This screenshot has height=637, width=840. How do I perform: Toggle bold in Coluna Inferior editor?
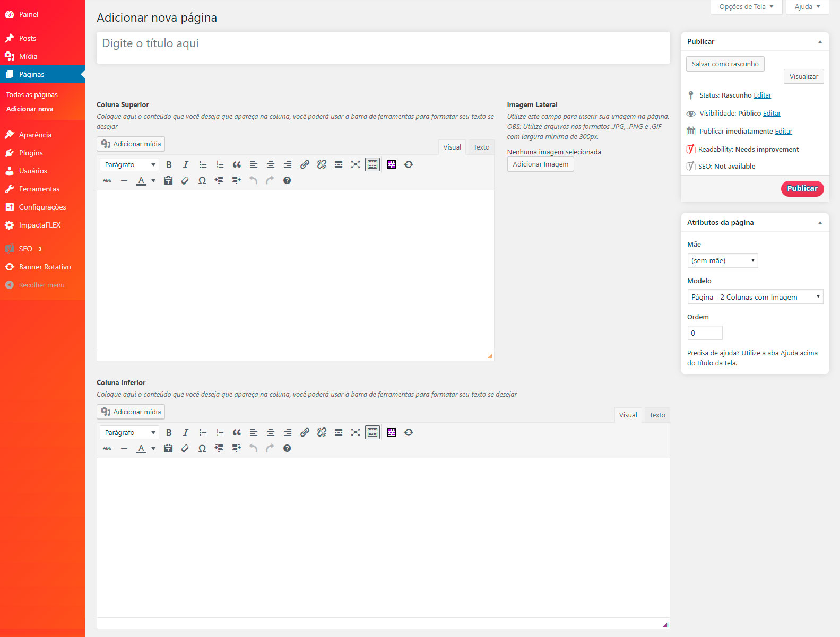click(x=169, y=432)
